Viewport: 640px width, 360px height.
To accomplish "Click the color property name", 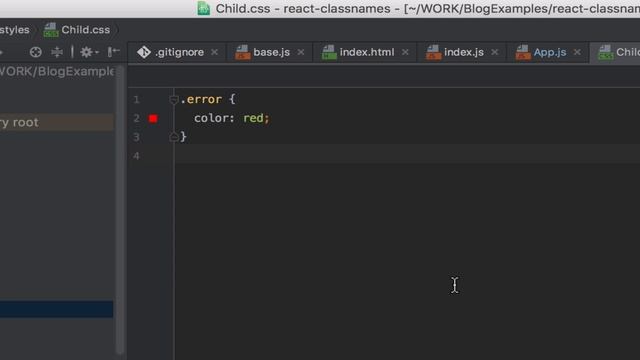I will coord(211,118).
